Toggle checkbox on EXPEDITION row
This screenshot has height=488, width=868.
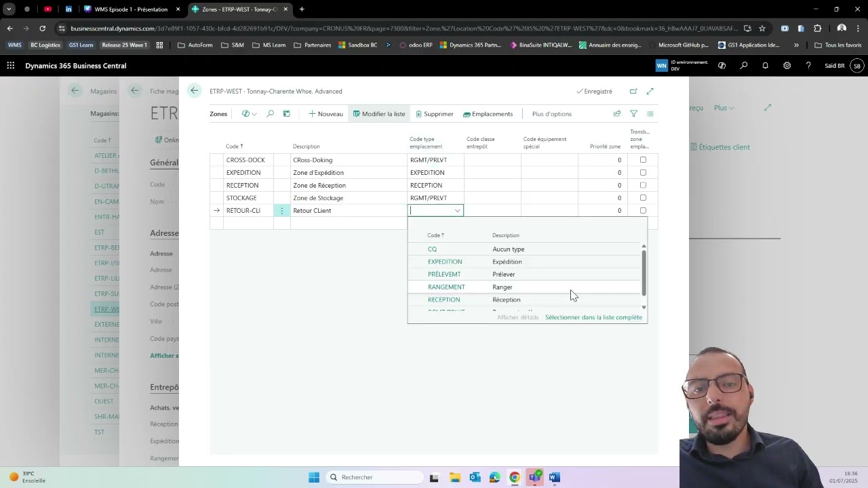pyautogui.click(x=643, y=172)
